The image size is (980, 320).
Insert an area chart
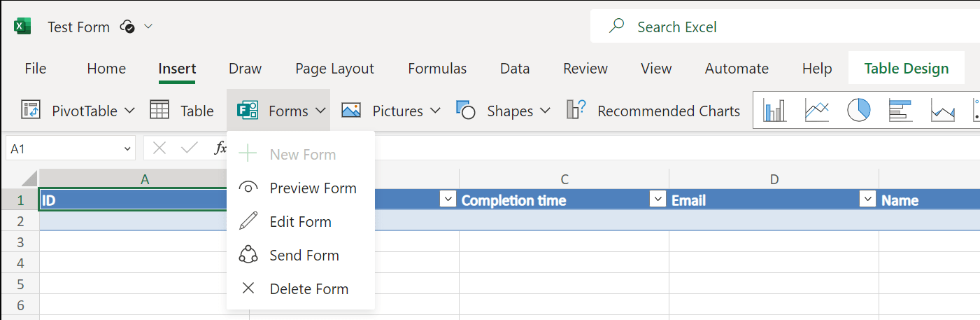pos(942,111)
